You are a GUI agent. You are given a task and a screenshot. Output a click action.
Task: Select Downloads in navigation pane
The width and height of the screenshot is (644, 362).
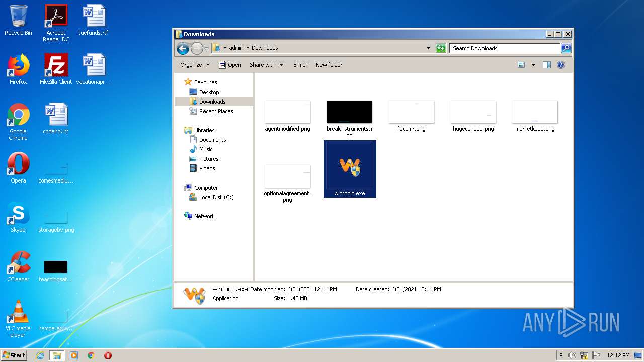click(208, 102)
